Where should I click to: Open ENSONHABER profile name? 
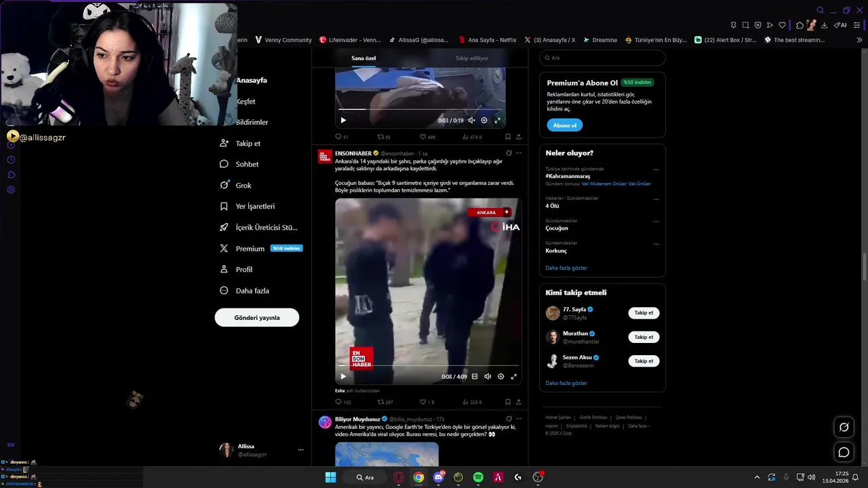point(353,153)
